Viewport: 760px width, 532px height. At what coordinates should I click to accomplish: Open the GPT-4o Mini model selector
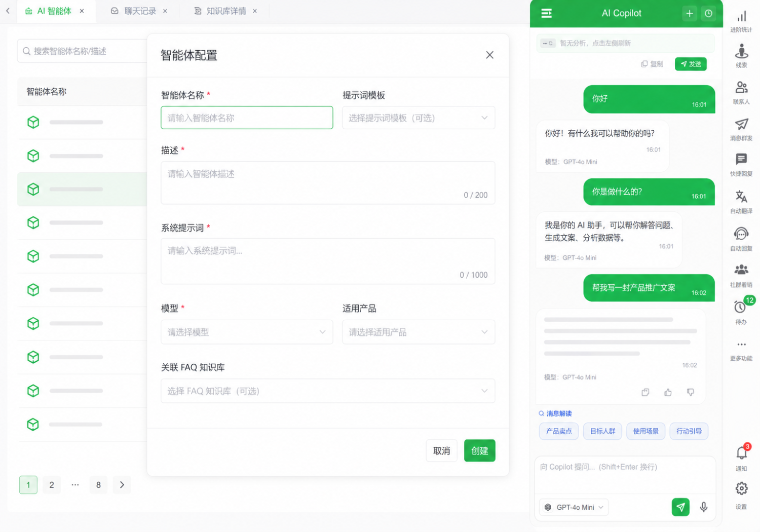574,507
